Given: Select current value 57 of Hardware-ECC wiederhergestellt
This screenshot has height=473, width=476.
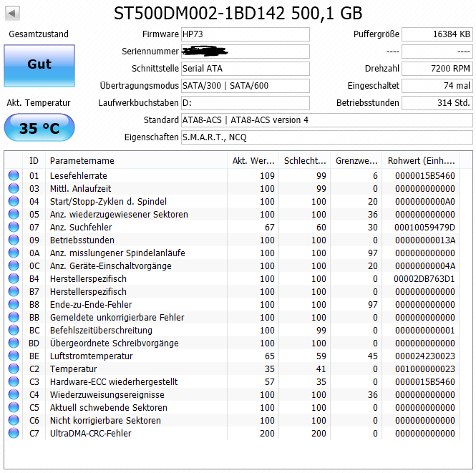Looking at the screenshot, I should pyautogui.click(x=270, y=382).
